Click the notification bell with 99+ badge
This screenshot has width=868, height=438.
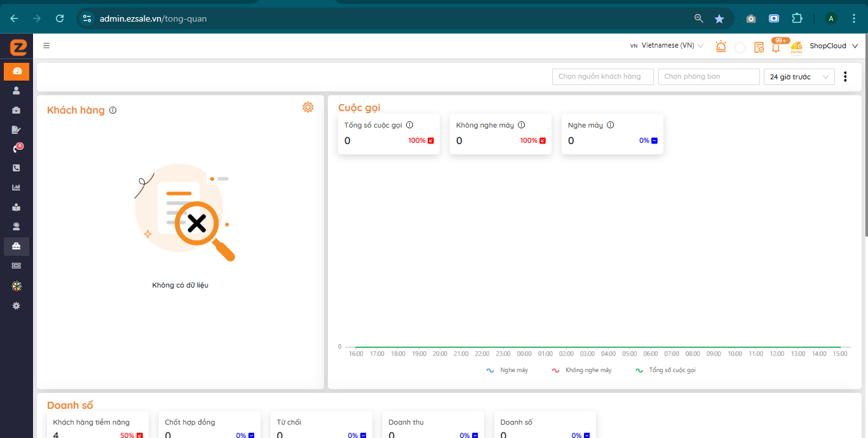pos(776,47)
